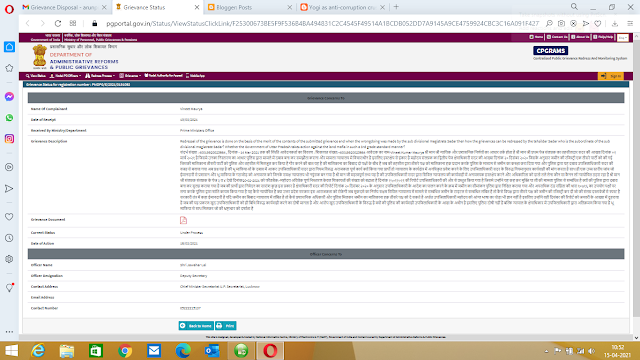Screen dimensions: 640x360
Task: Expand Redress Process dropdown menu
Action: 100,76
